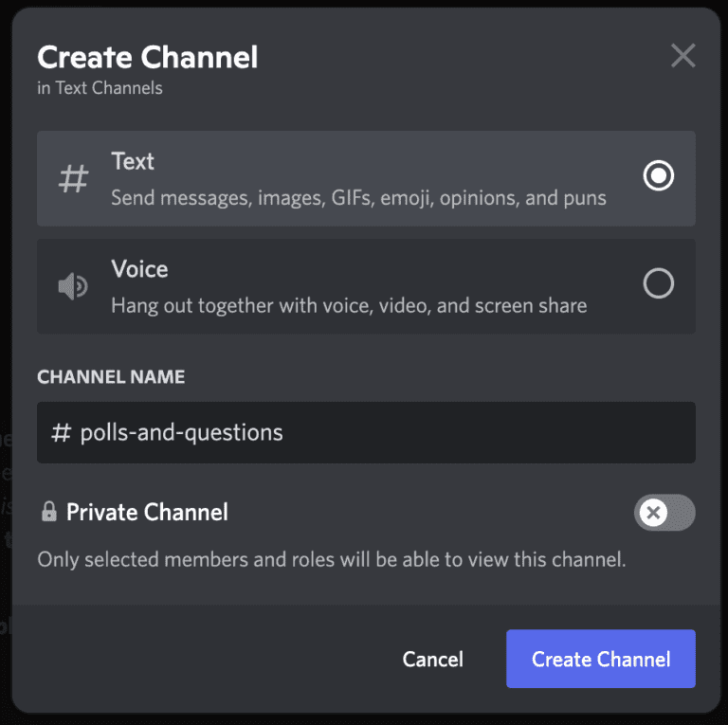This screenshot has height=725, width=728.
Task: Close the Create Channel dialog
Action: click(682, 56)
